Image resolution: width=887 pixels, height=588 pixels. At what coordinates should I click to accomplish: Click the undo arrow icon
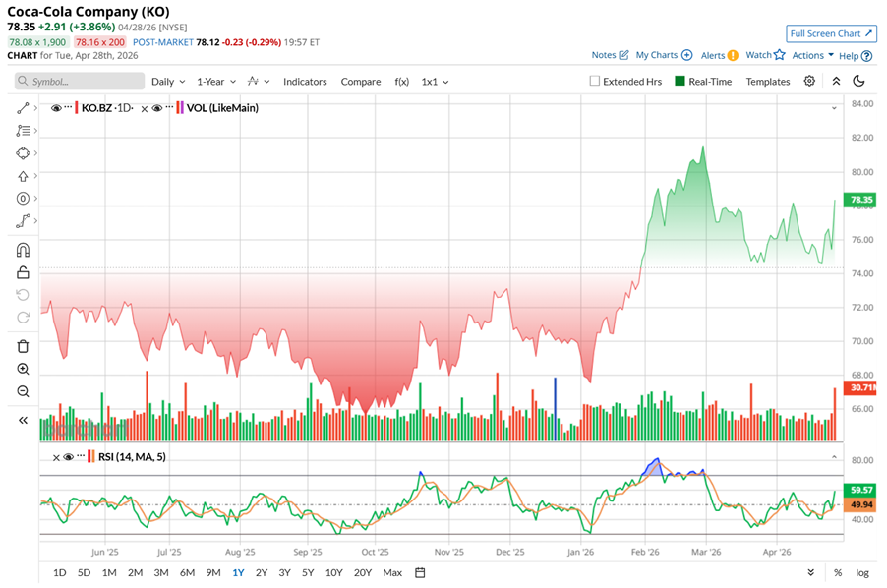tap(23, 295)
